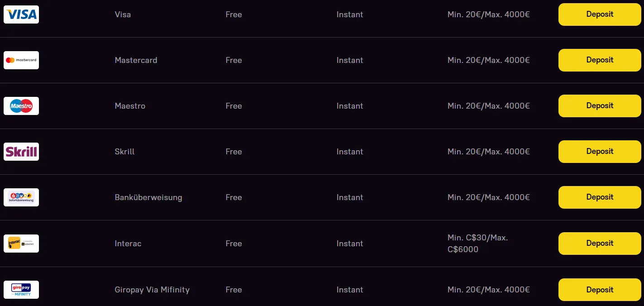Viewport: 644px width, 306px height.
Task: Click the Mastercard method name text
Action: (136, 60)
